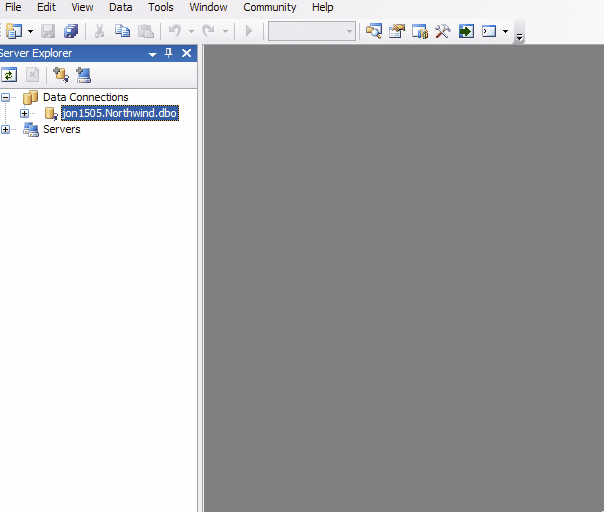Open the Properties Window toolbar icon
The height and width of the screenshot is (512, 604).
click(397, 31)
